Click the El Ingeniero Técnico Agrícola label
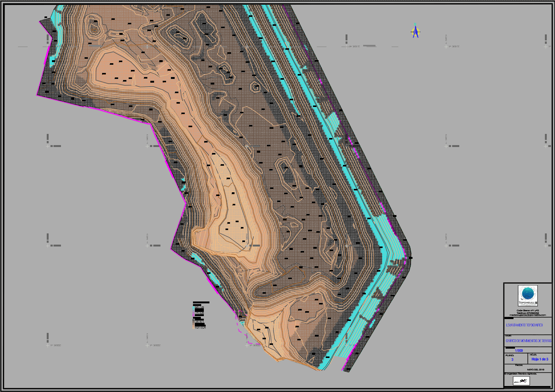The image size is (555, 392). pyautogui.click(x=521, y=374)
